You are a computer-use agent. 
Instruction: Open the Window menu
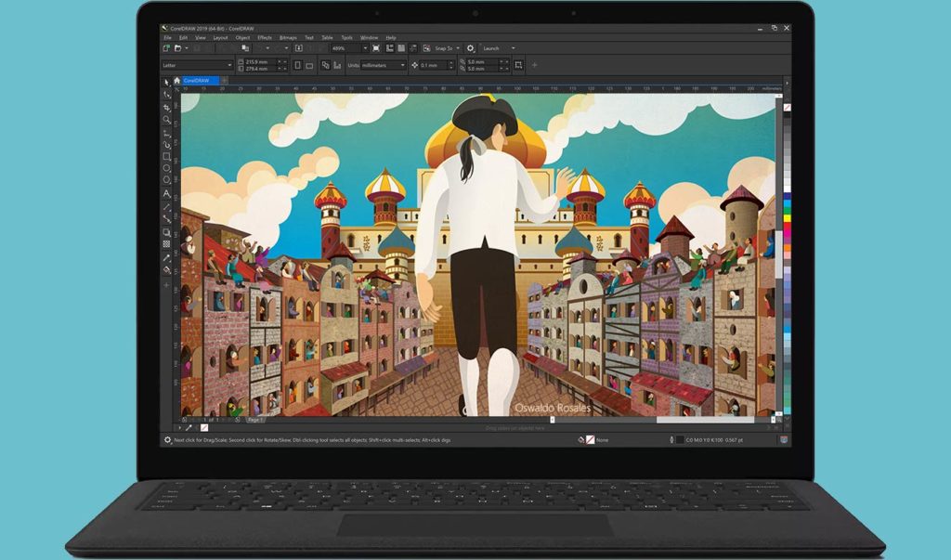click(369, 38)
